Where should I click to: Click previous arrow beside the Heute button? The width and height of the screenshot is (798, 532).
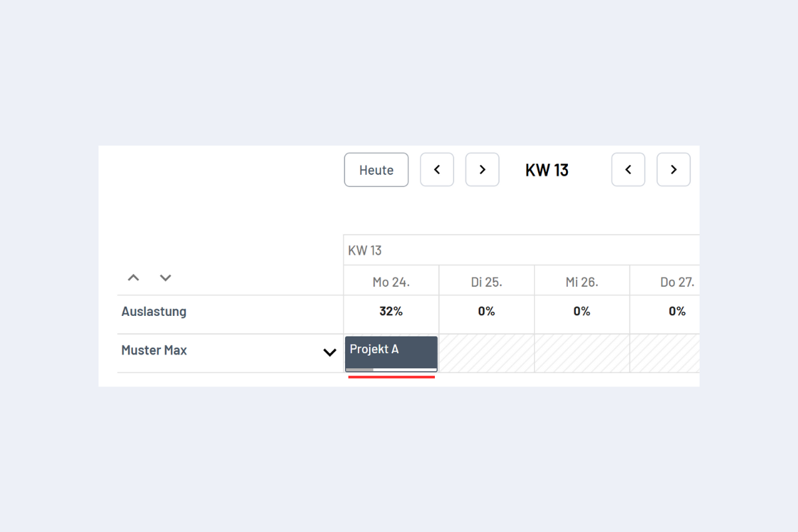437,170
